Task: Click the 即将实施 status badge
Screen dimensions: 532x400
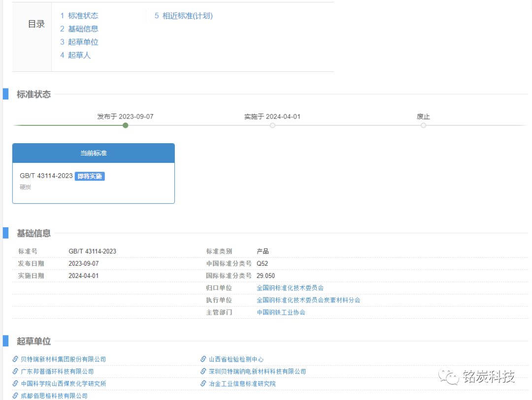Action: (x=90, y=176)
